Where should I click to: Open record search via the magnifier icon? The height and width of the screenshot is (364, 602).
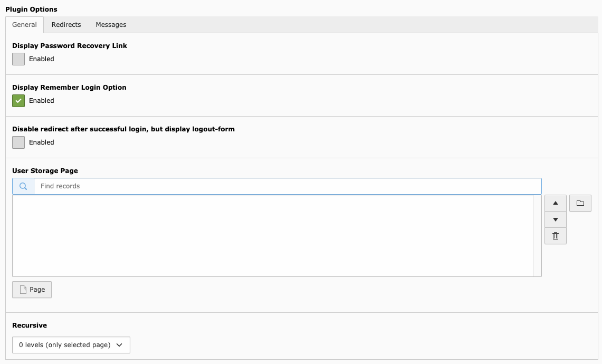pos(23,186)
